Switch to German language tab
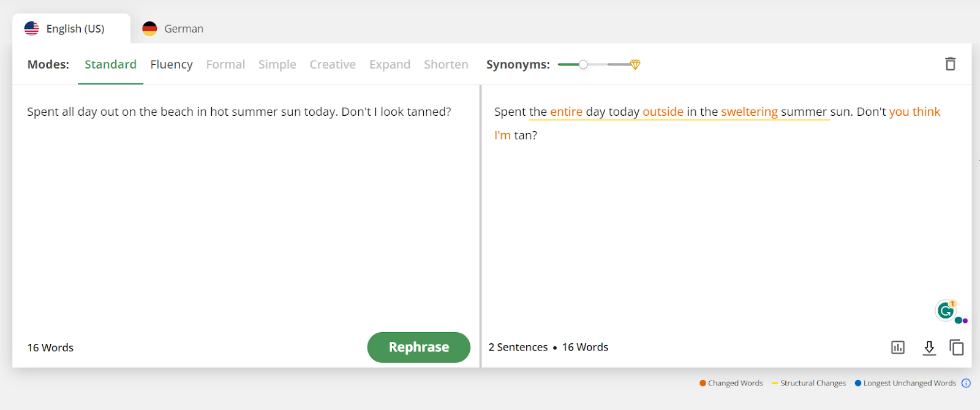980x410 pixels. tap(173, 29)
